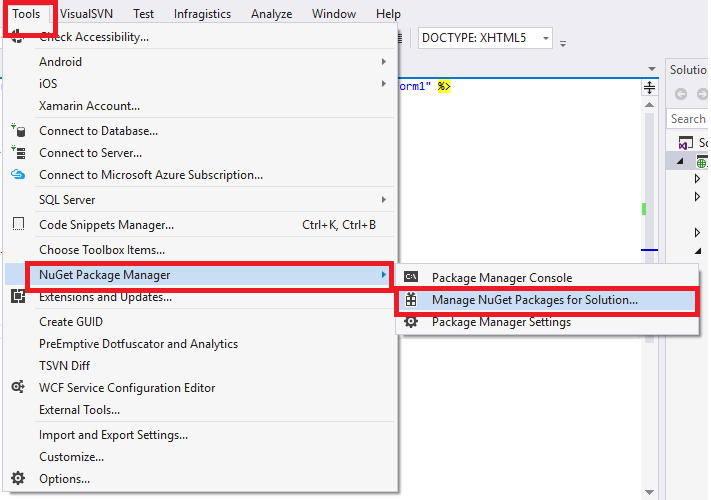Screen dimensions: 711x500
Task: Select Manage NuGet Packages for Solution
Action: (x=534, y=300)
